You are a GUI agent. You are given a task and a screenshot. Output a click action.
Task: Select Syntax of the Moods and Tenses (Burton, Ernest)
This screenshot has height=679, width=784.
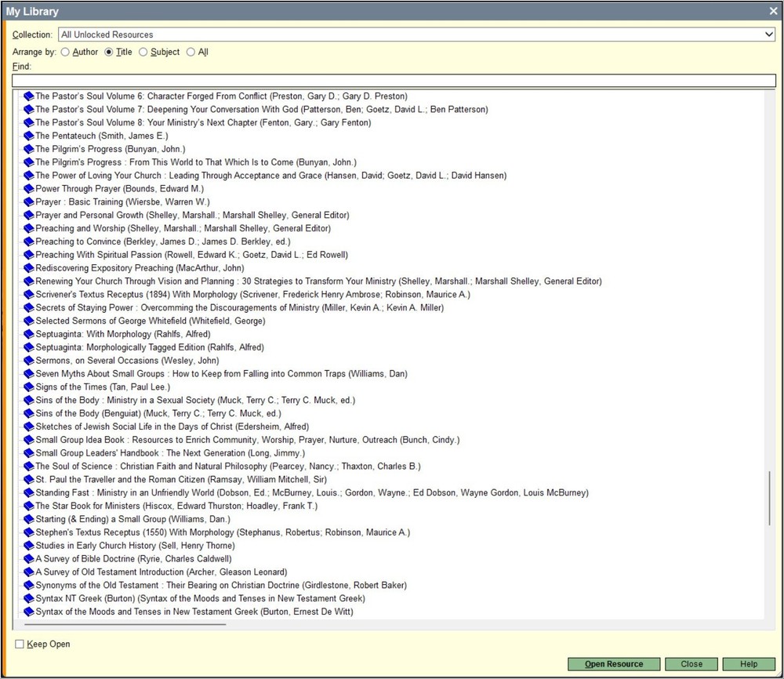click(194, 612)
